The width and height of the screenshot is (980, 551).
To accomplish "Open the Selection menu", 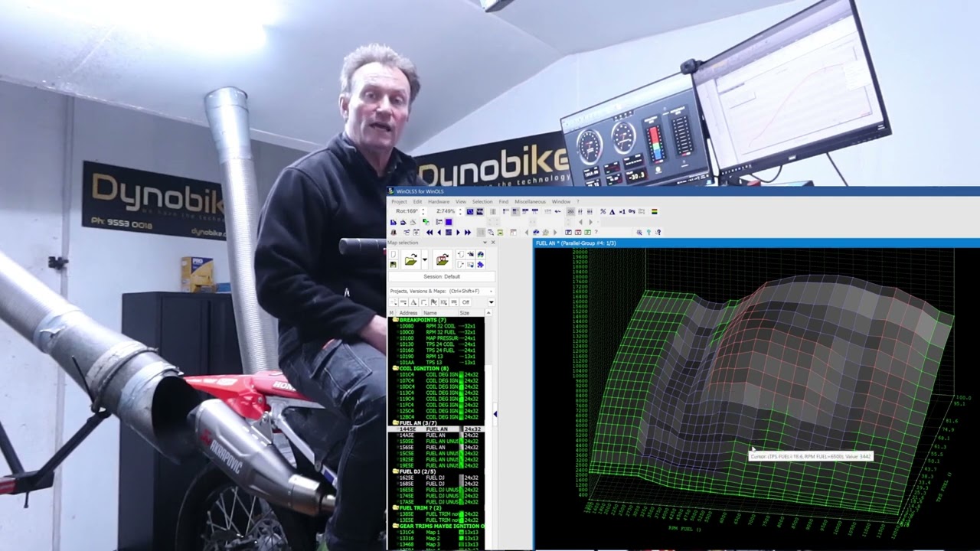I will 482,201.
